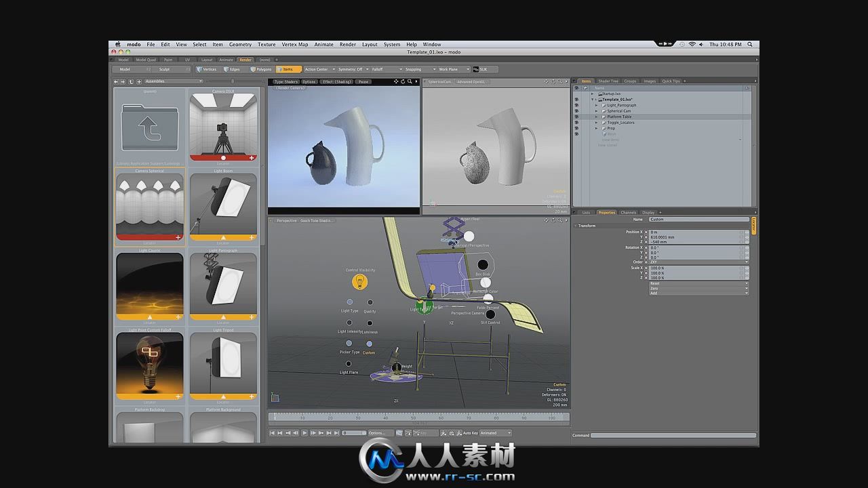Screen dimensions: 868x488
Task: Switch to Shader Tree tab
Action: [x=608, y=81]
